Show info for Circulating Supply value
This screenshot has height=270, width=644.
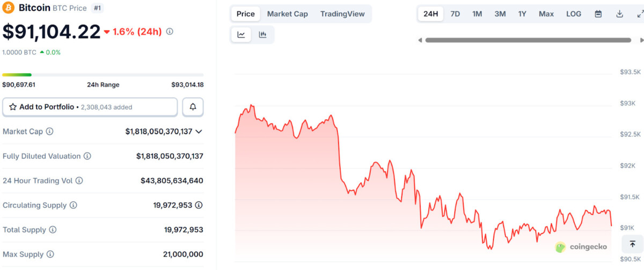199,205
